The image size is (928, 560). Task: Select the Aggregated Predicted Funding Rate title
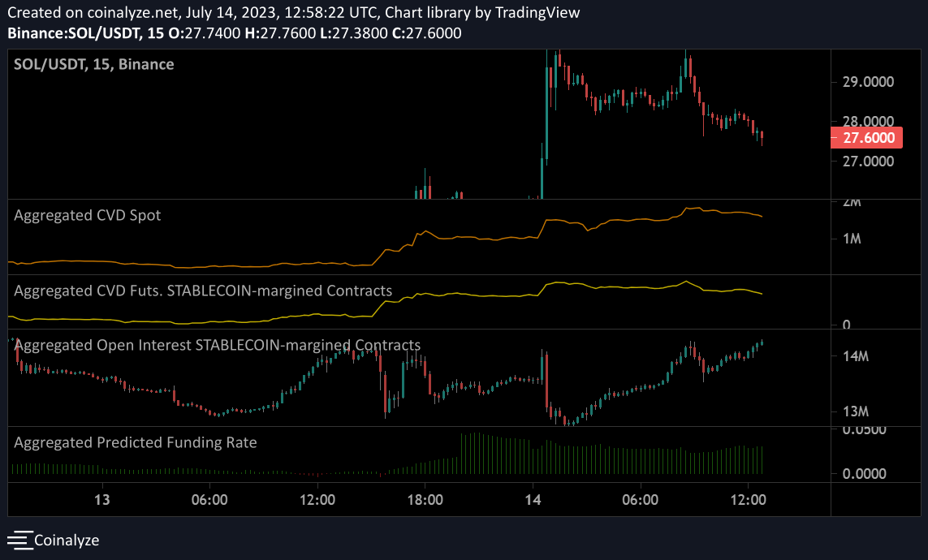(136, 442)
